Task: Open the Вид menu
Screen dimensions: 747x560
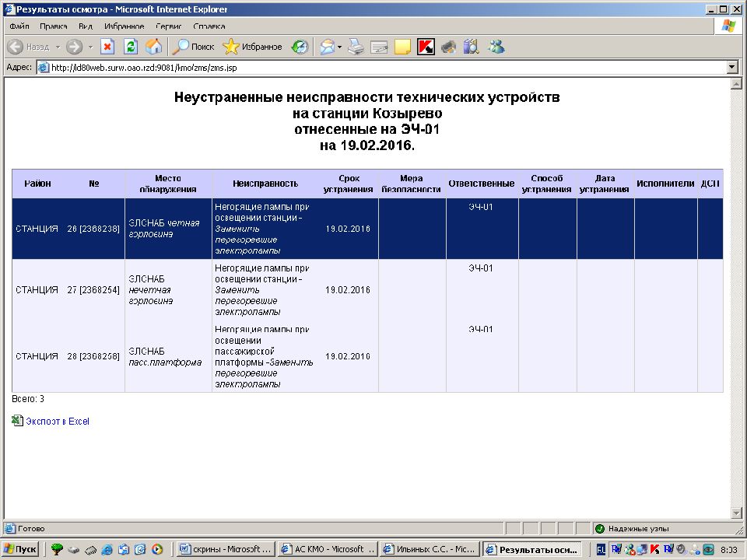Action: click(86, 26)
